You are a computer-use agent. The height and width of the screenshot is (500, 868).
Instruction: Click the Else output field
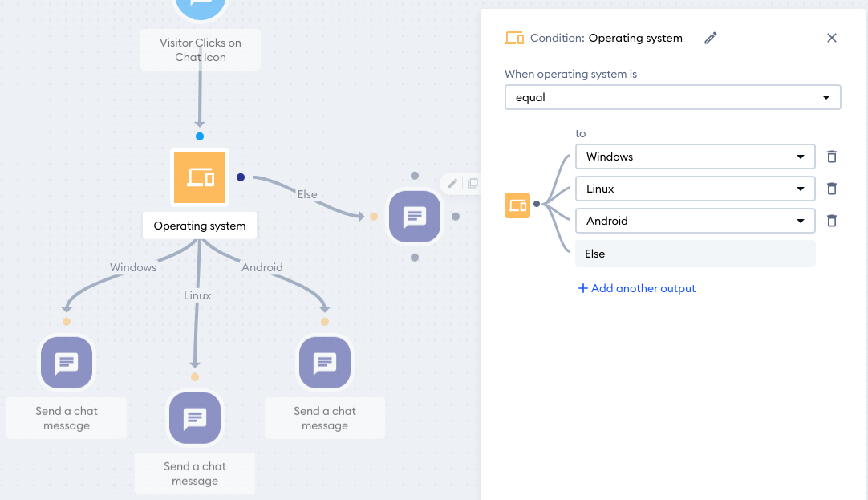(x=696, y=254)
